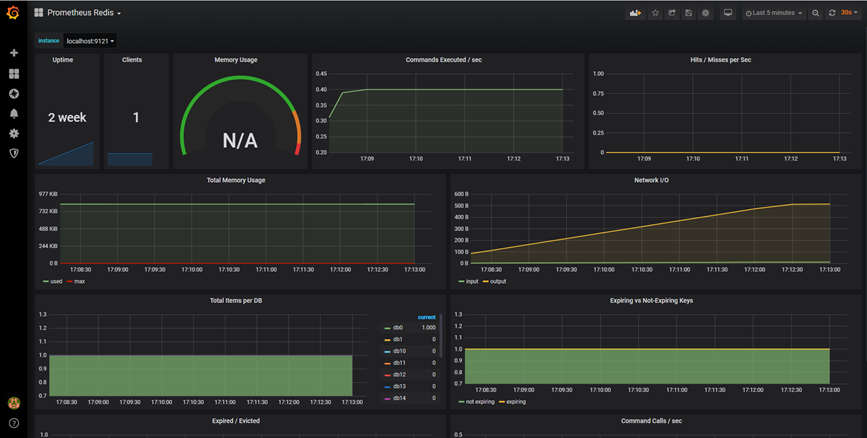Image resolution: width=867 pixels, height=438 pixels.
Task: Open Expiring vs Not-Expiring Keys panel menu
Action: click(x=651, y=301)
